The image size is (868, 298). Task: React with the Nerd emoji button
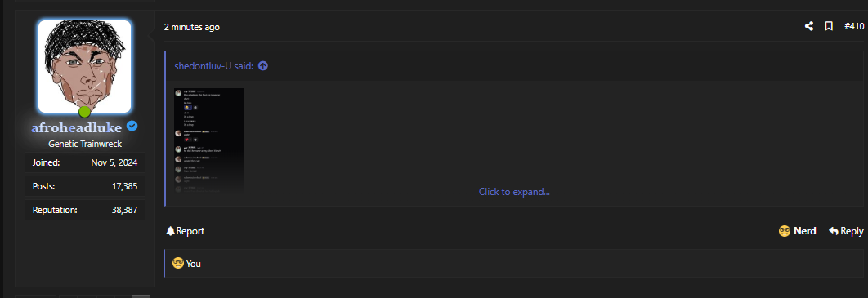point(797,231)
